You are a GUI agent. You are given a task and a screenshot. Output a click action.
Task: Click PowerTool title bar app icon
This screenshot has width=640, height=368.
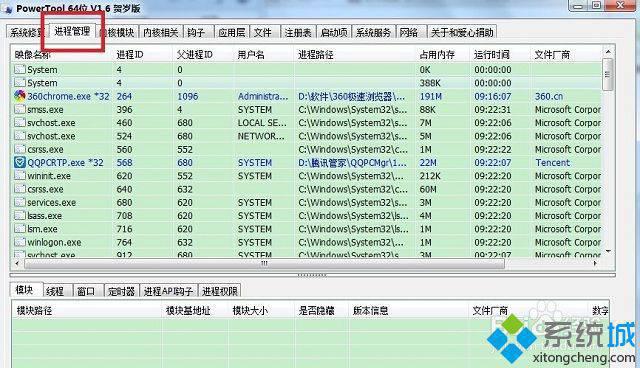point(7,9)
